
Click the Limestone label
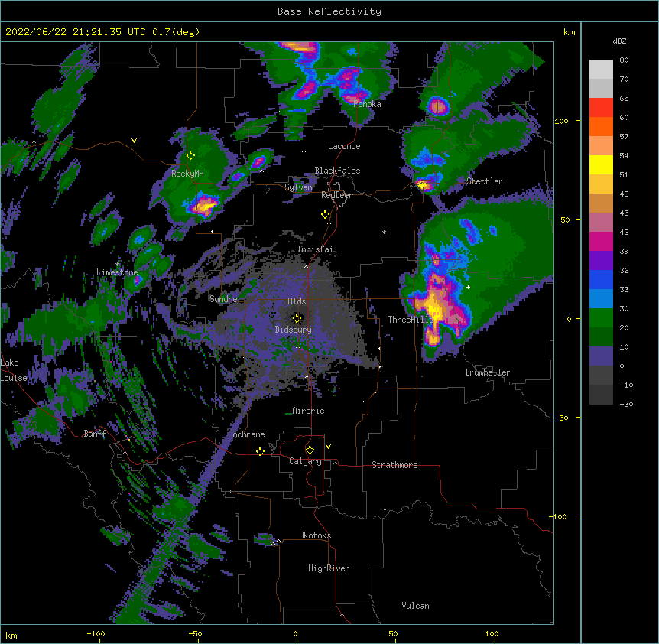[x=117, y=272]
